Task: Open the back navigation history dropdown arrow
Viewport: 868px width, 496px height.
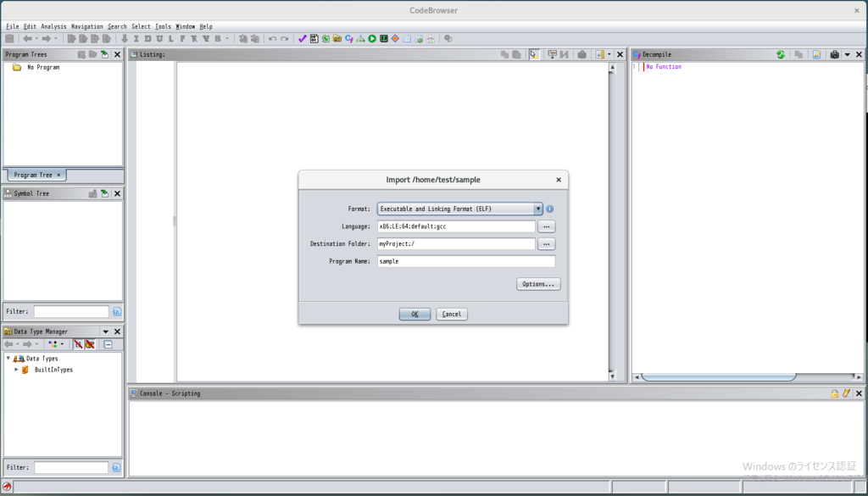Action: click(x=36, y=39)
